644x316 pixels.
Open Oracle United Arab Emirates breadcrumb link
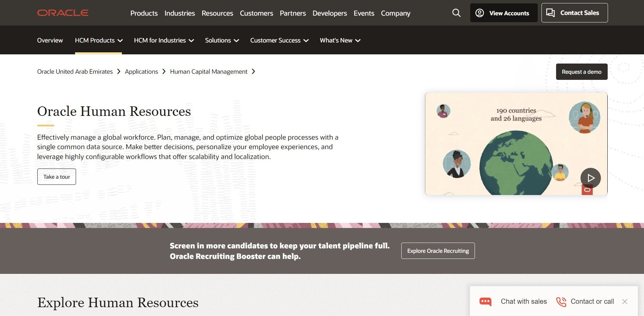tap(75, 72)
